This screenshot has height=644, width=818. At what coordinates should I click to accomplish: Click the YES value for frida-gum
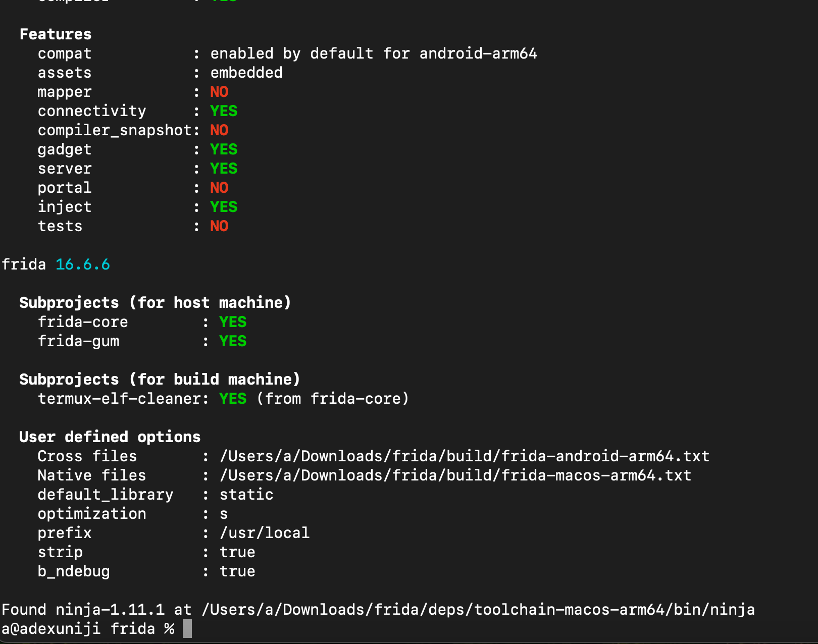(x=233, y=341)
